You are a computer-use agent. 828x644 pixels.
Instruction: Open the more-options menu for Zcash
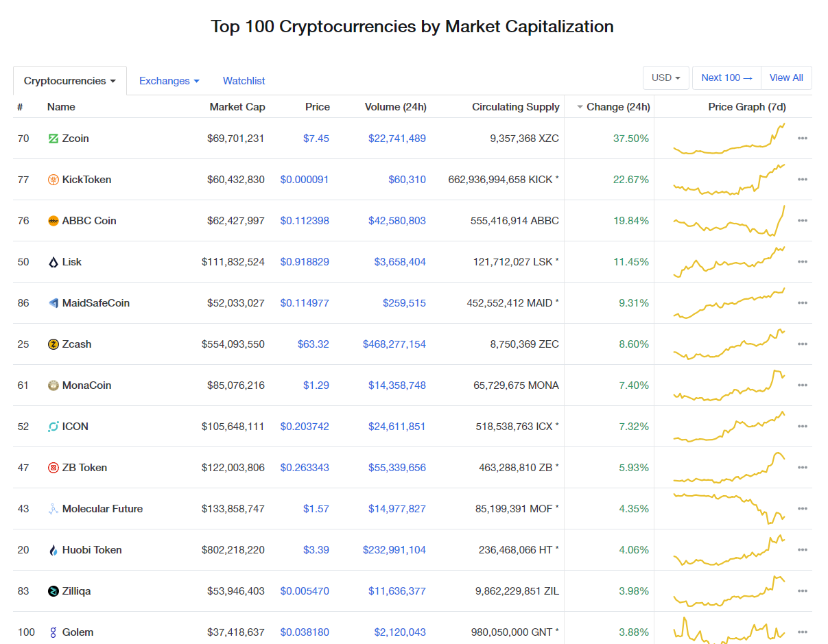pos(803,344)
